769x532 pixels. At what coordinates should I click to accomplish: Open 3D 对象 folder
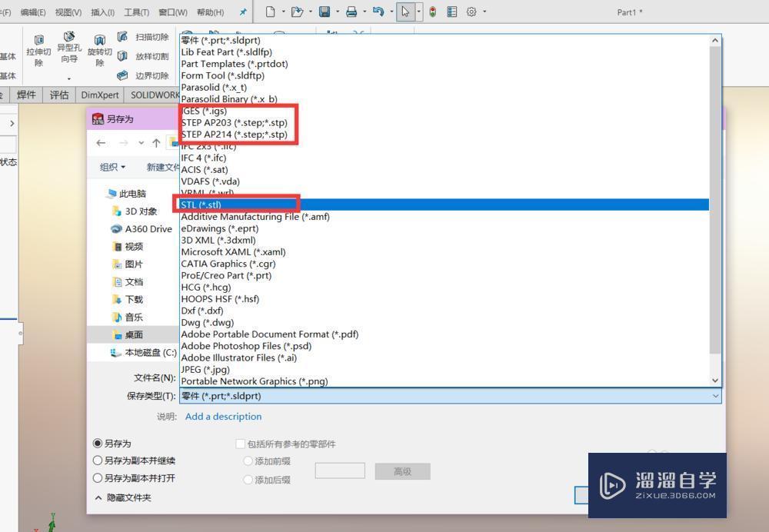[x=135, y=211]
